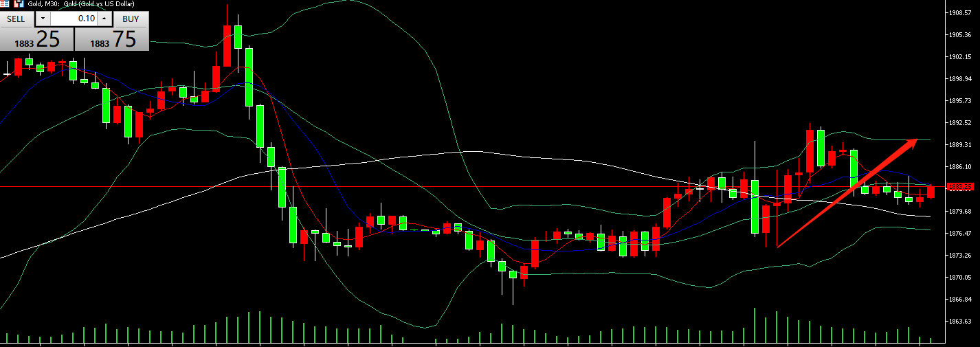Click the chart title 'Gold, M30: Gold (Gold vs US Dollar)'
This screenshot has height=347, width=980.
point(81,4)
